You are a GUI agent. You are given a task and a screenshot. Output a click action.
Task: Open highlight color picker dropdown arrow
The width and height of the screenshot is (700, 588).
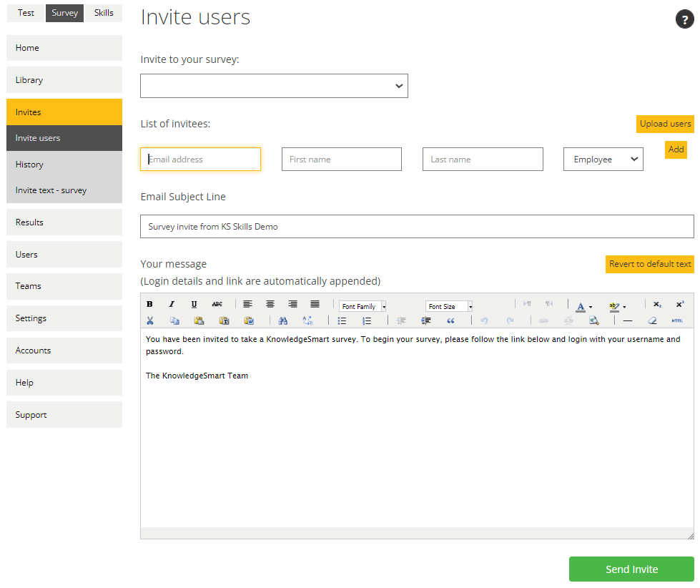624,307
